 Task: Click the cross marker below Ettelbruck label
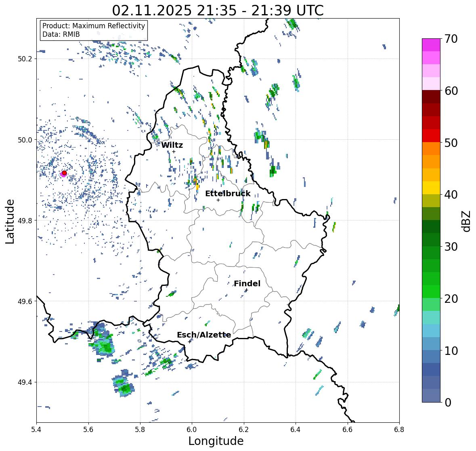pyautogui.click(x=218, y=200)
